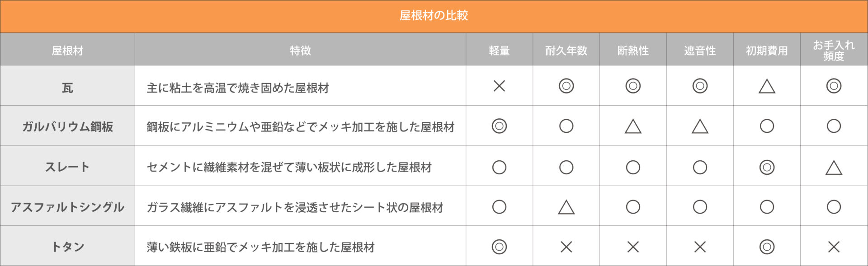This screenshot has width=868, height=266.
Task: Click the × mark for トタン under お手入れ頻度
Action: coord(834,247)
